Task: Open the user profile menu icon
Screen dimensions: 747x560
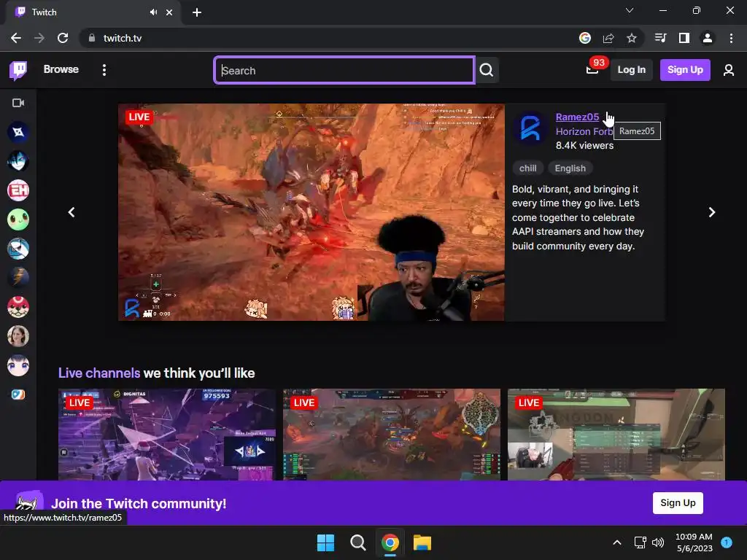Action: coord(729,71)
